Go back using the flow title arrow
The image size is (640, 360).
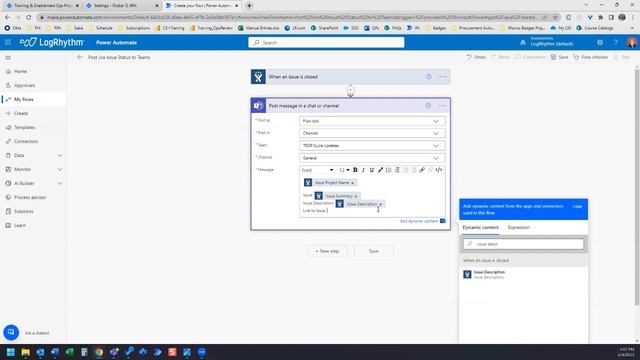coord(80,57)
